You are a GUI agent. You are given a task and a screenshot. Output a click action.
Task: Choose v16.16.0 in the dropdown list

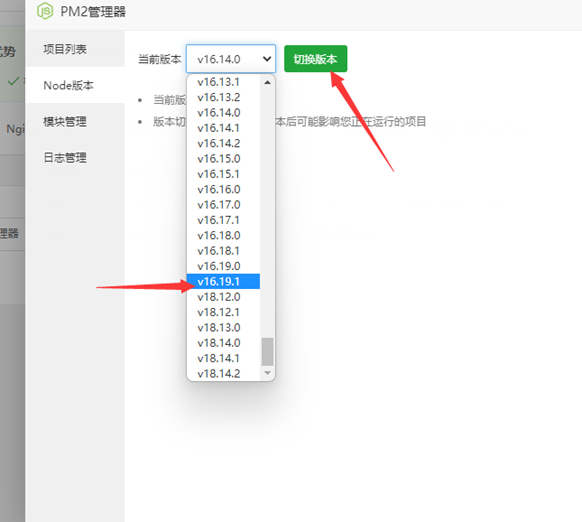coord(223,189)
